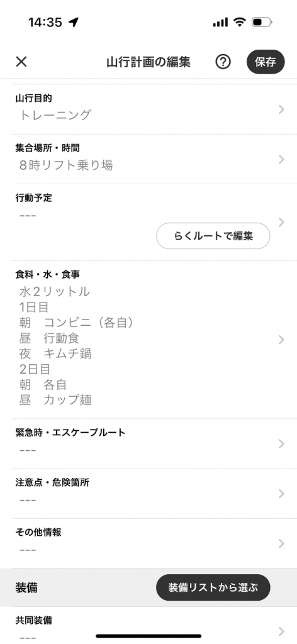Tap the location arrow status icon
The height and width of the screenshot is (644, 297).
[74, 22]
